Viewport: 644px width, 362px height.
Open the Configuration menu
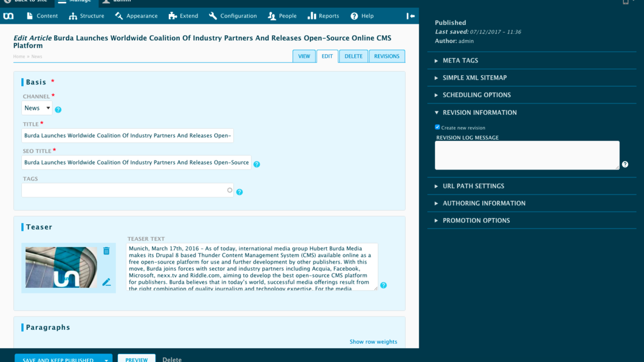click(x=233, y=16)
